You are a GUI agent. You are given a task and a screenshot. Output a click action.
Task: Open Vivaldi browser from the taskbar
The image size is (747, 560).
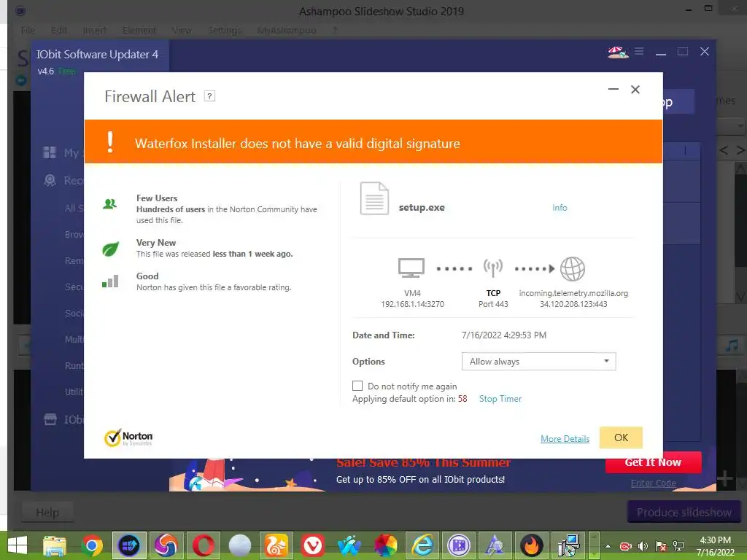tap(312, 545)
